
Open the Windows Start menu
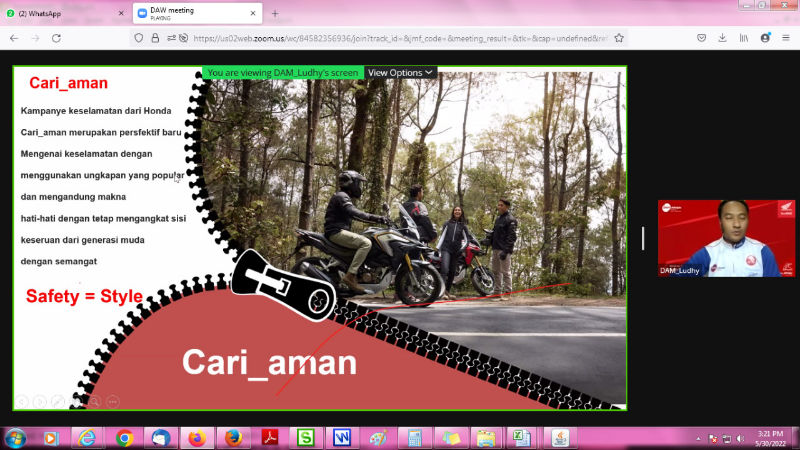click(15, 438)
